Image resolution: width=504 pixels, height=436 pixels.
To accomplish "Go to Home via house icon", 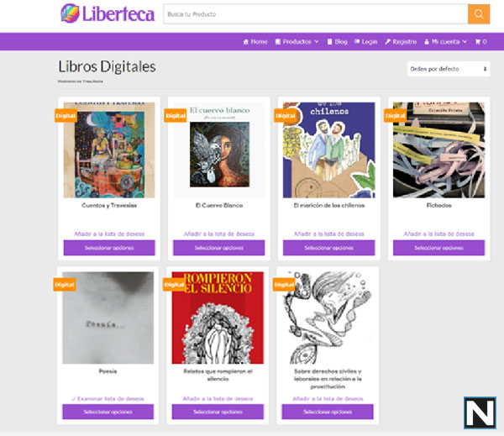I will point(255,42).
